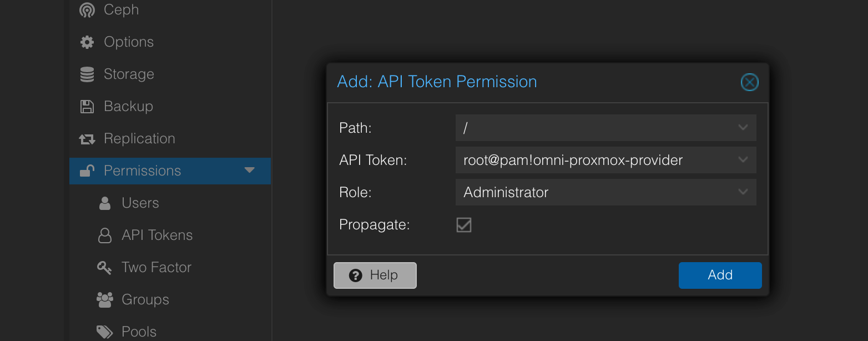Viewport: 868px width, 341px height.
Task: Select the Replication arrows icon
Action: [87, 138]
